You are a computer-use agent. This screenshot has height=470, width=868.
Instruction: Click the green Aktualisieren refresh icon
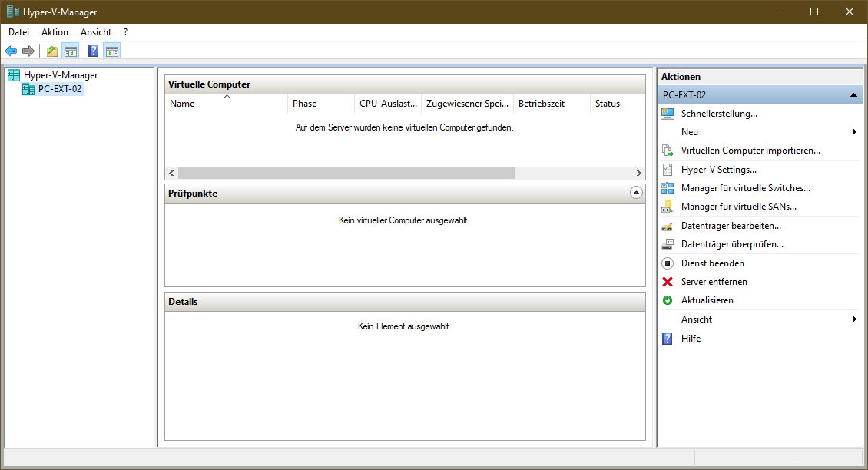(x=667, y=300)
